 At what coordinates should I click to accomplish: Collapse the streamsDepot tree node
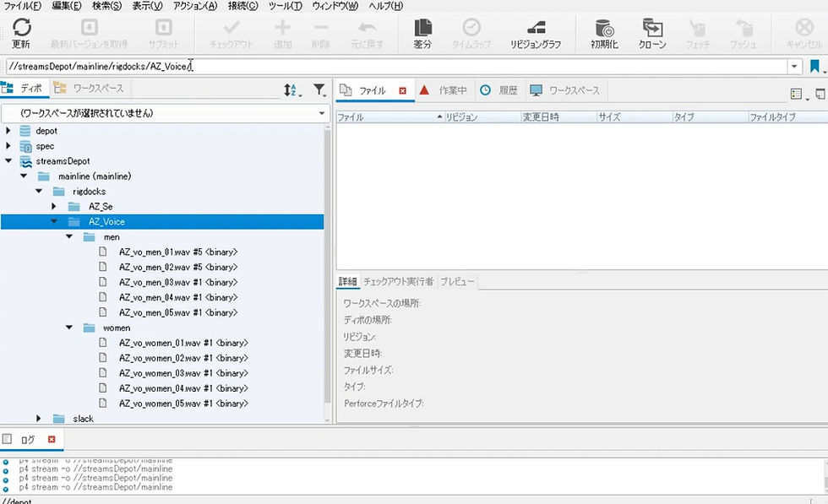coord(8,161)
